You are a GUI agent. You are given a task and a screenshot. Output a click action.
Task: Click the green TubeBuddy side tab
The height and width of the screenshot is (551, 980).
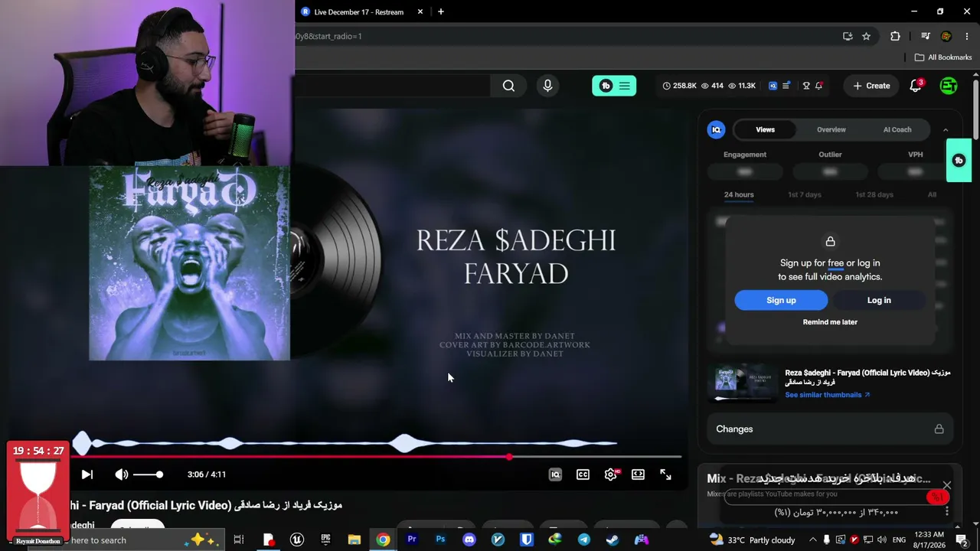click(959, 160)
